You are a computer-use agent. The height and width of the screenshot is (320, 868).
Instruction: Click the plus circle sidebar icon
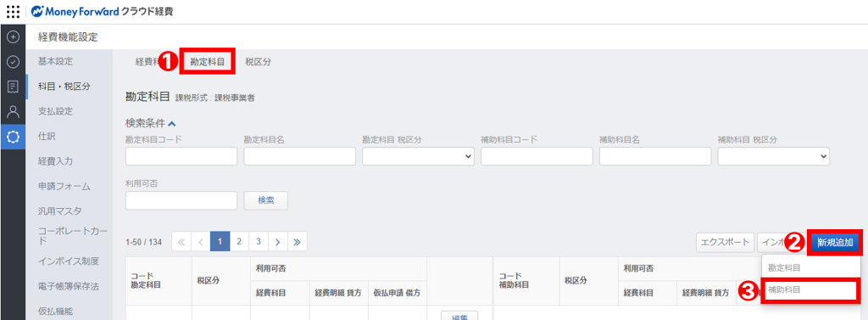coord(13,37)
